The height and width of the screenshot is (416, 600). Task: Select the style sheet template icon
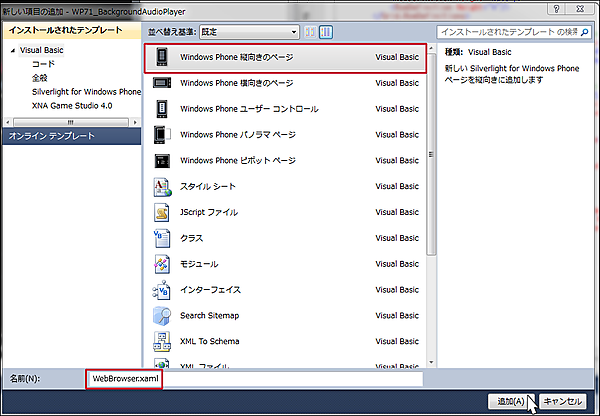[x=162, y=186]
